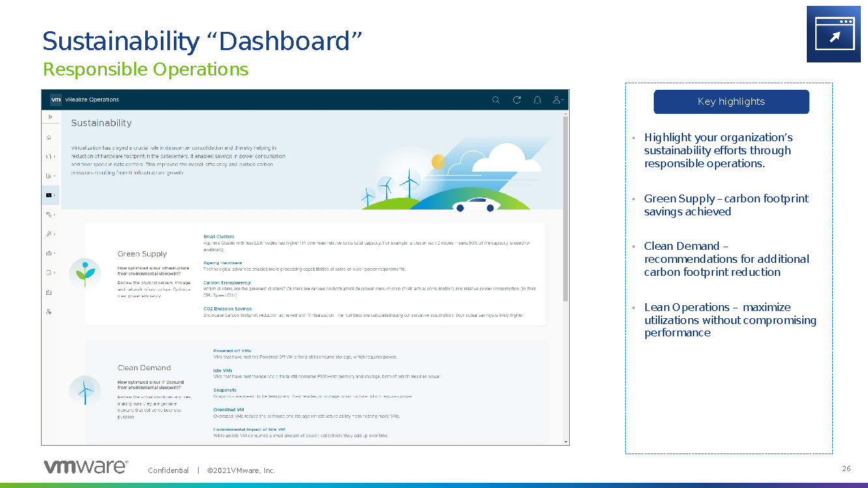Click the green plant Green Supply icon

click(85, 273)
